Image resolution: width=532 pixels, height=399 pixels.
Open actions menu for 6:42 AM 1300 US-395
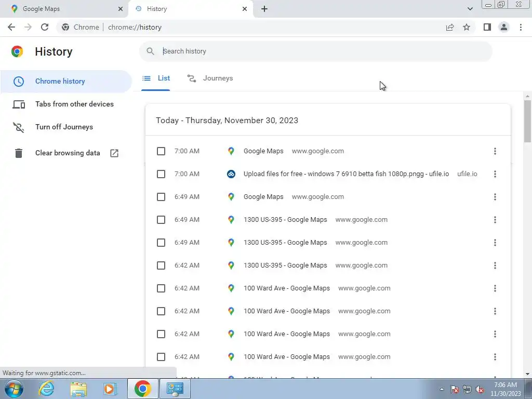(495, 265)
